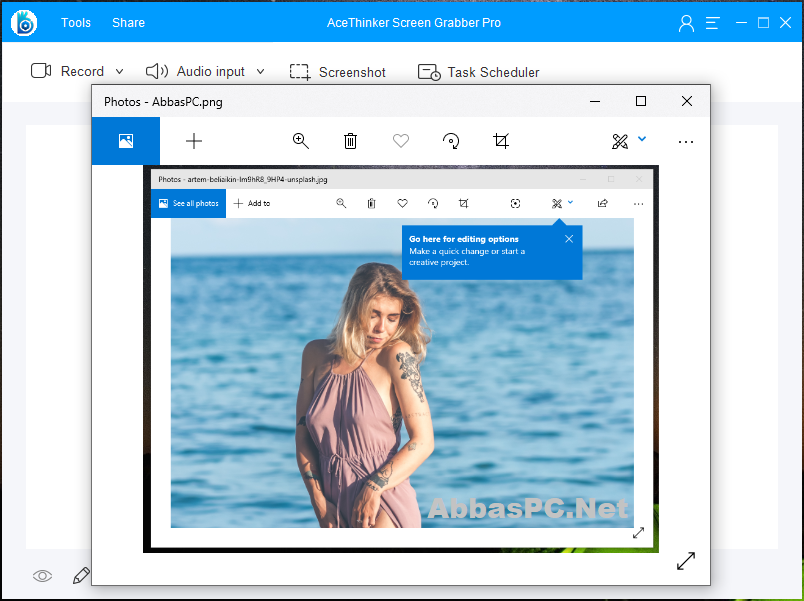Click inner screenshot's trash delete icon
This screenshot has height=601, width=804.
371,204
